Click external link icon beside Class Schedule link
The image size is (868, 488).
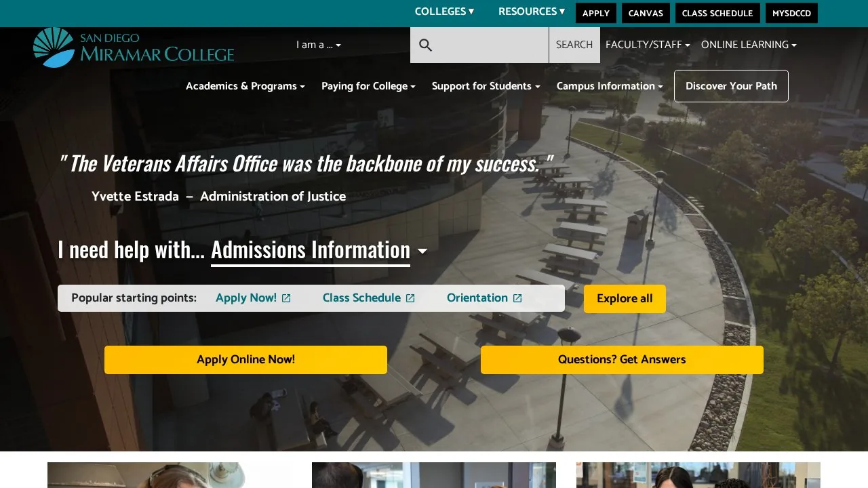coord(410,298)
